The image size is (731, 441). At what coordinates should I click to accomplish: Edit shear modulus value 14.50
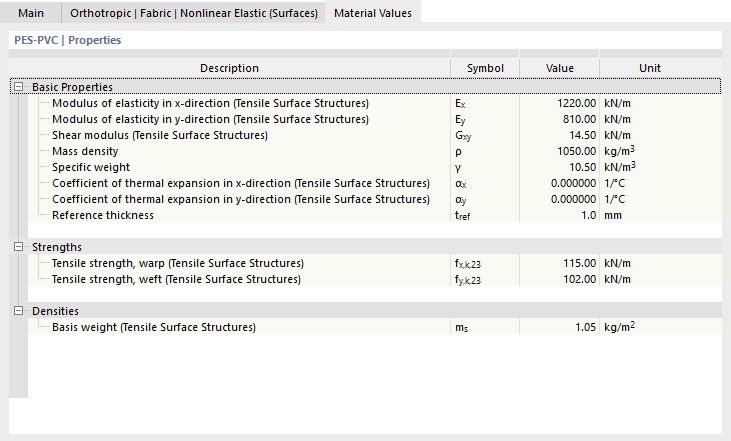pyautogui.click(x=559, y=135)
